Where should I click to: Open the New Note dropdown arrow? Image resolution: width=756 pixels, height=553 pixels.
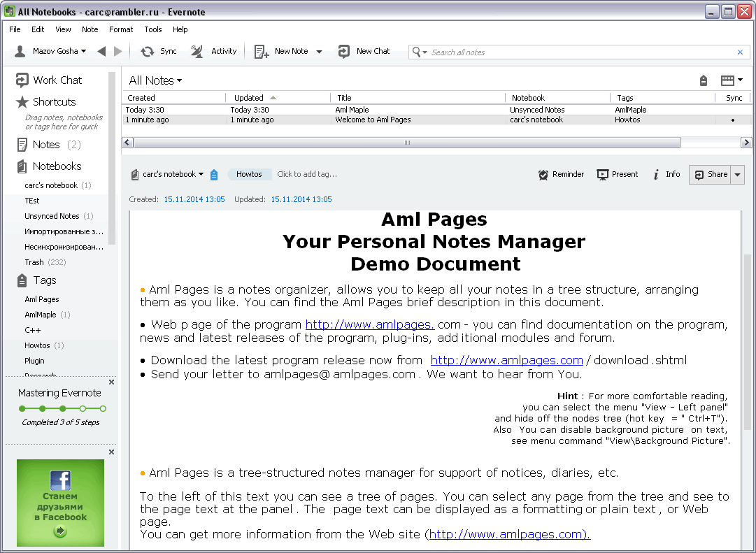pyautogui.click(x=319, y=52)
